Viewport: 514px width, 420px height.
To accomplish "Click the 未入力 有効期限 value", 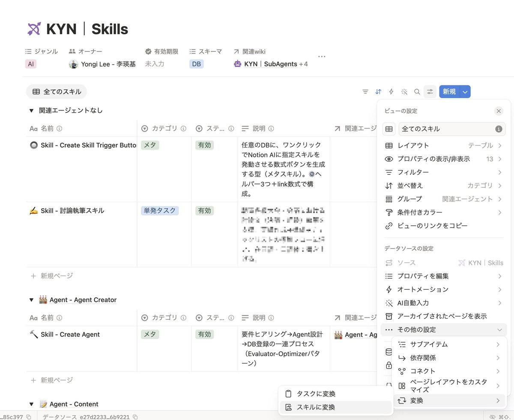I will coord(155,64).
